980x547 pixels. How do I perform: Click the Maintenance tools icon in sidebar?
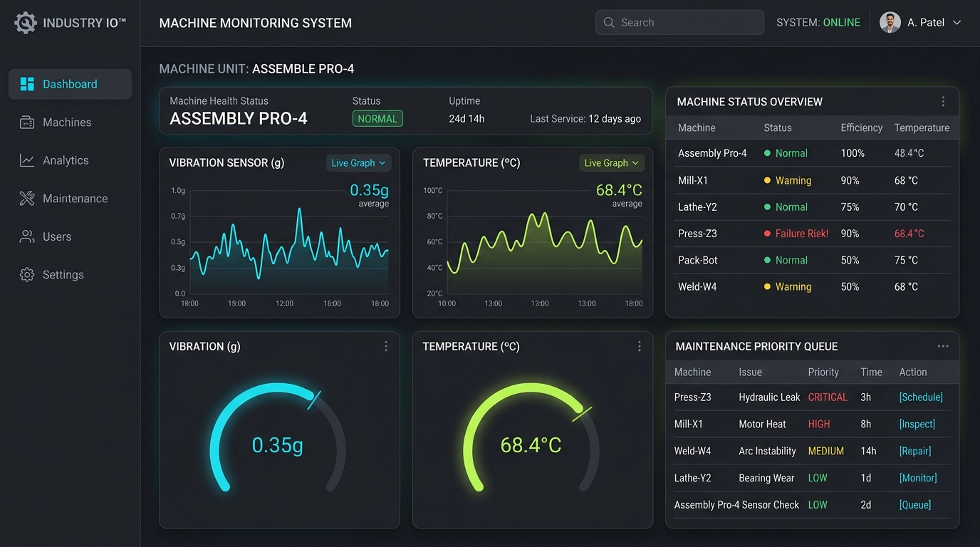[27, 199]
